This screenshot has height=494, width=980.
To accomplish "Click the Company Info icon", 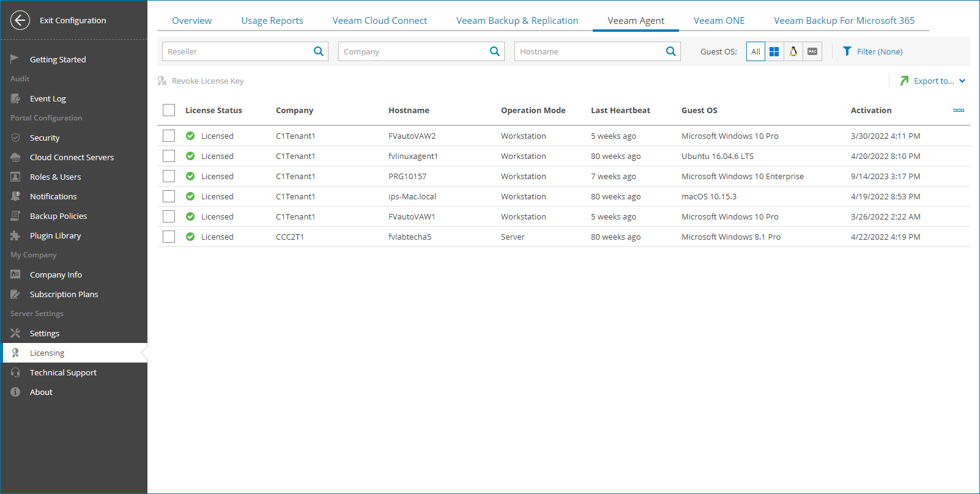I will point(15,275).
